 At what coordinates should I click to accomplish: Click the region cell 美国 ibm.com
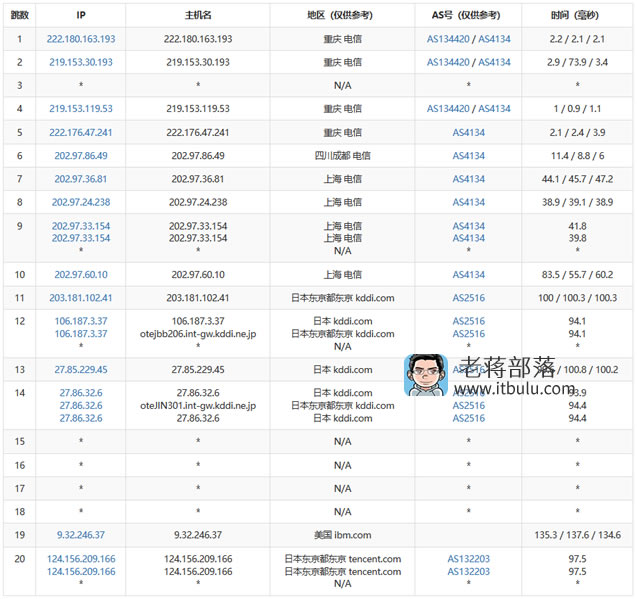coord(342,535)
